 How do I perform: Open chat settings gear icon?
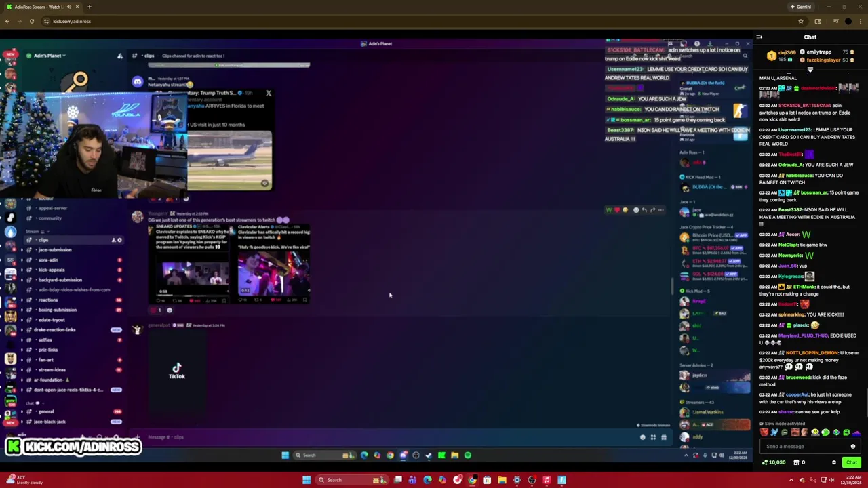833,462
